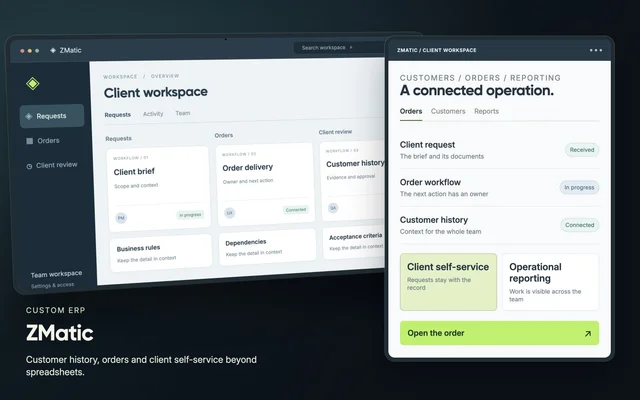The height and width of the screenshot is (400, 640).
Task: Click the Connected badge on Order delivery
Action: tap(296, 210)
